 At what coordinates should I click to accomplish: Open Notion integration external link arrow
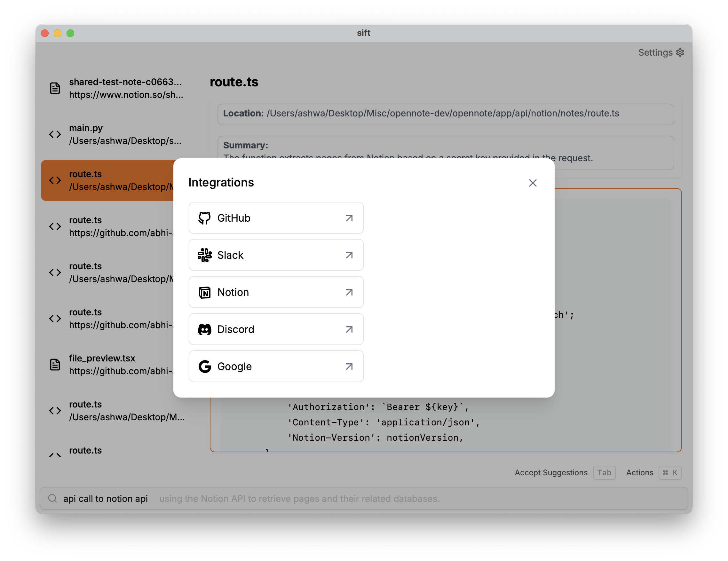349,292
